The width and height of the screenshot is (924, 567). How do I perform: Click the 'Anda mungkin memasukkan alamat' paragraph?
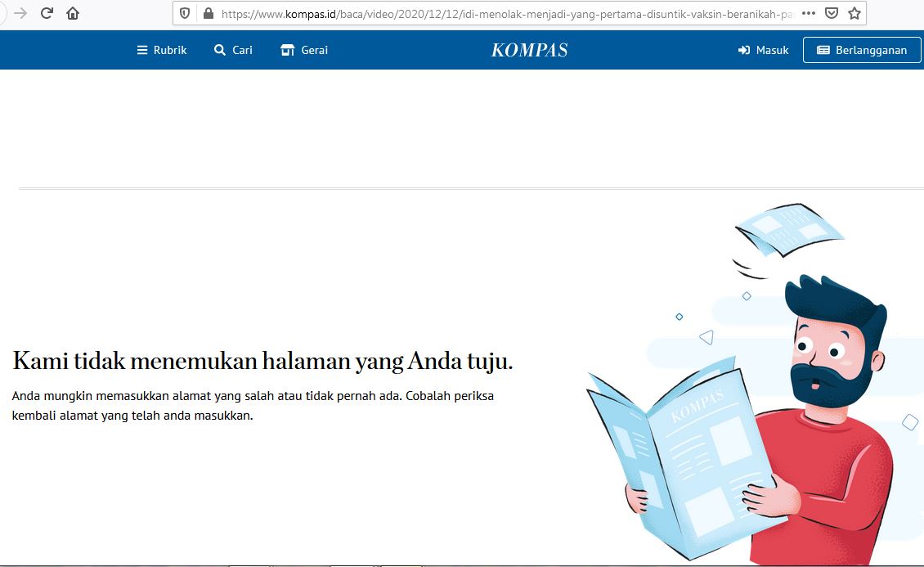pyautogui.click(x=253, y=406)
